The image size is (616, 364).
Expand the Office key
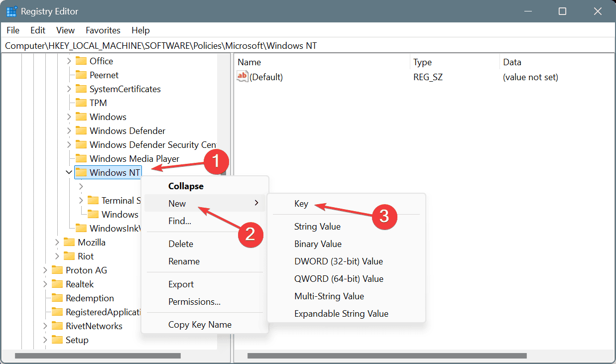click(x=69, y=61)
